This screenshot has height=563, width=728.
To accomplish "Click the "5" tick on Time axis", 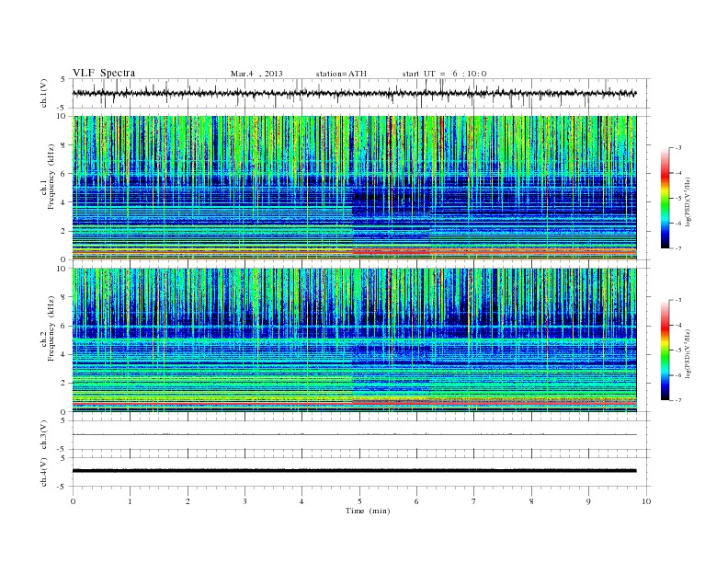I will point(359,501).
